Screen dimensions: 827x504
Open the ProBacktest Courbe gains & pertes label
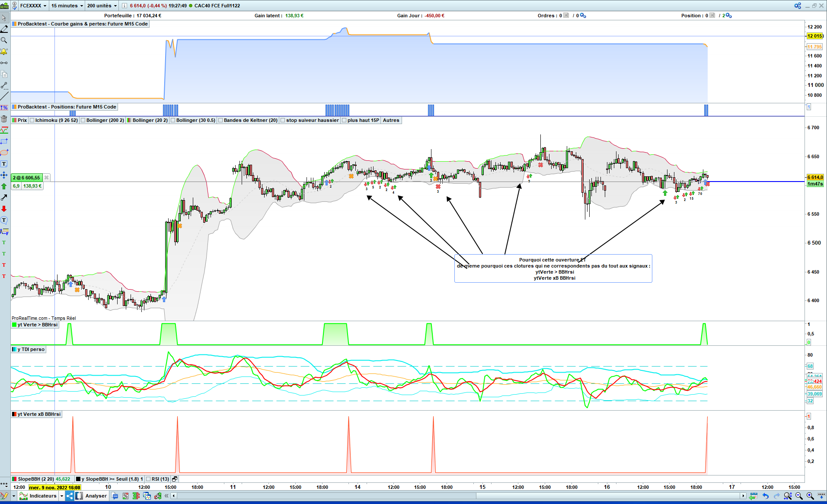80,24
